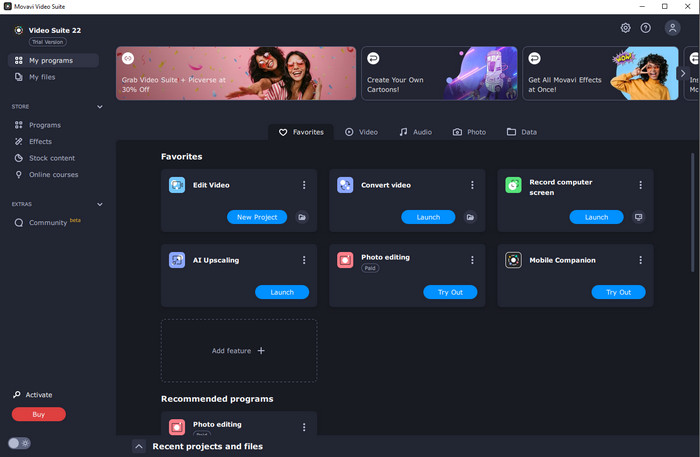Click the Convert video feature icon

coord(345,185)
